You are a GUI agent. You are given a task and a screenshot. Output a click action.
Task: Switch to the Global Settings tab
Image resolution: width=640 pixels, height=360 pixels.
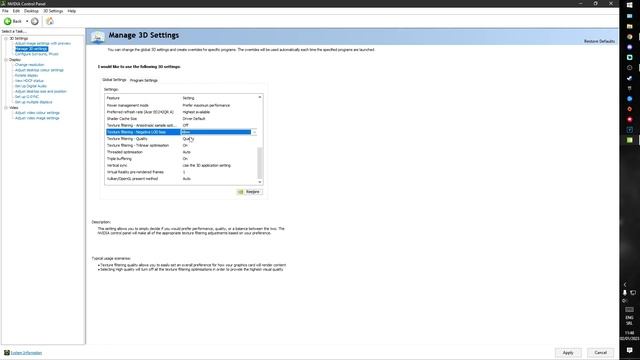coord(114,80)
